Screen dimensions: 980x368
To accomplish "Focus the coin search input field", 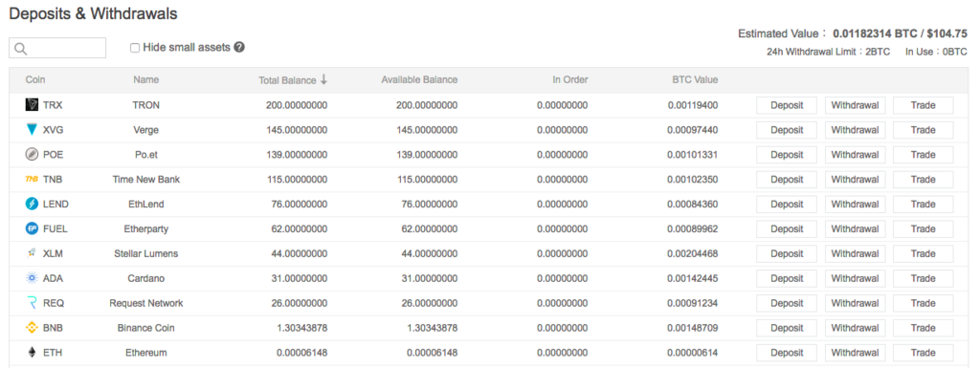I will click(x=57, y=48).
